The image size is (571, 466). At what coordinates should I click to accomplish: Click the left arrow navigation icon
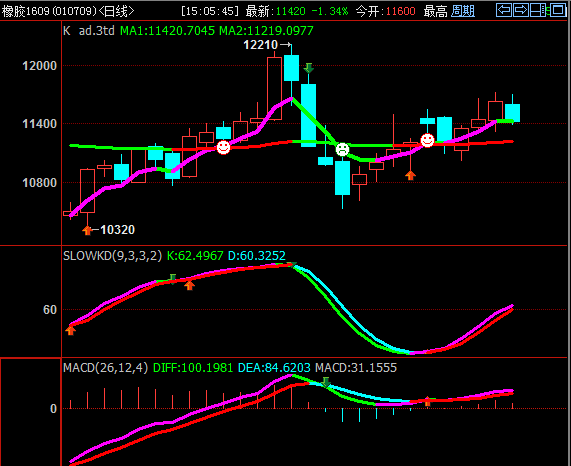coord(504,10)
